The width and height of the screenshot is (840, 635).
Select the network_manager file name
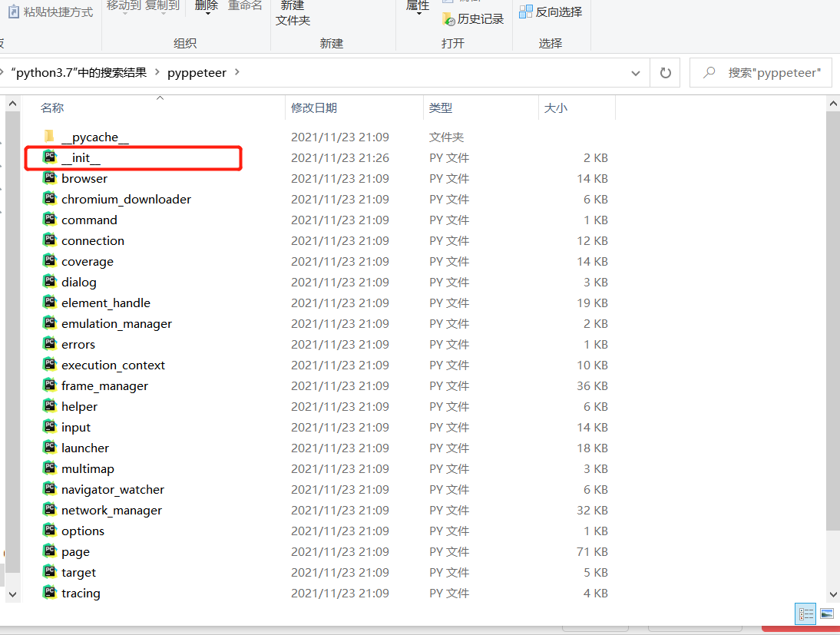tap(111, 510)
